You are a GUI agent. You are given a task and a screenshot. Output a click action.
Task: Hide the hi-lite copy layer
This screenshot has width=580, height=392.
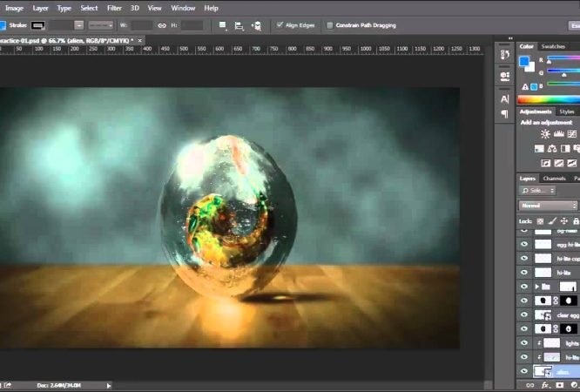pyautogui.click(x=524, y=259)
